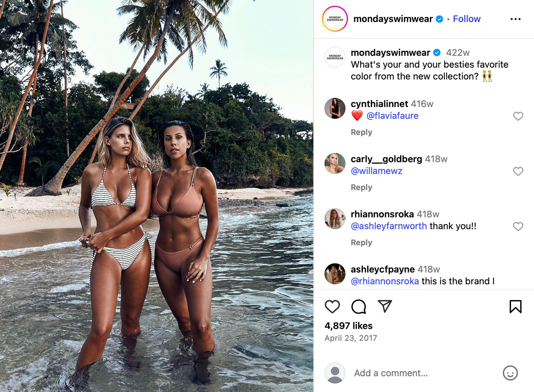Like rhiannonsroka's comment heart
This screenshot has height=392, width=534.
coord(518,226)
